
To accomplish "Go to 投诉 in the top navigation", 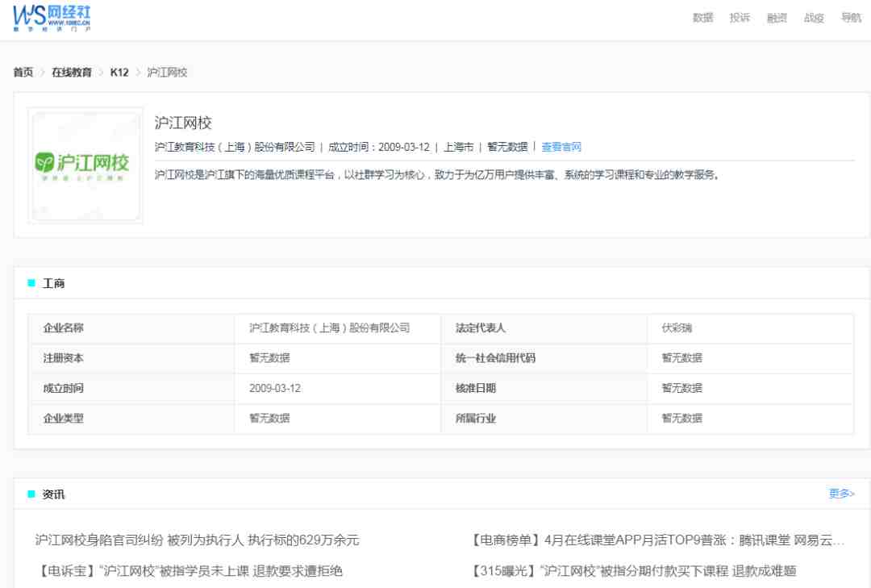I will click(x=740, y=18).
